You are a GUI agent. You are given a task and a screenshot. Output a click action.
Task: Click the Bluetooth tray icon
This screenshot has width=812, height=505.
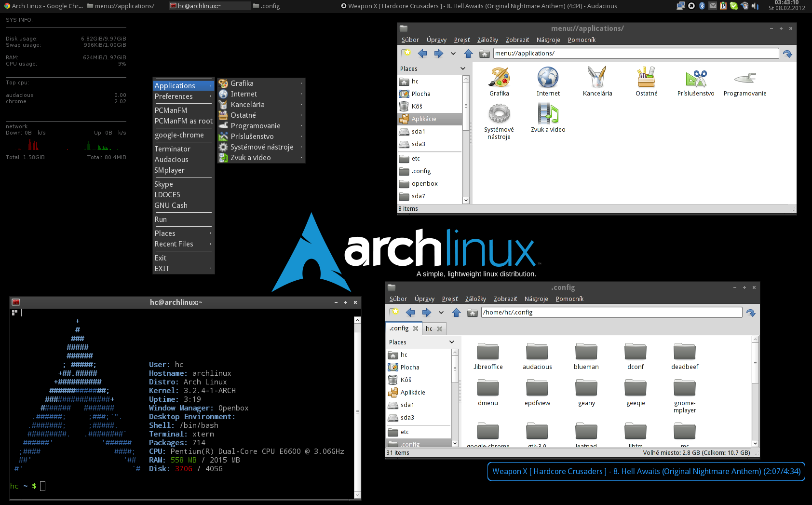click(x=702, y=6)
